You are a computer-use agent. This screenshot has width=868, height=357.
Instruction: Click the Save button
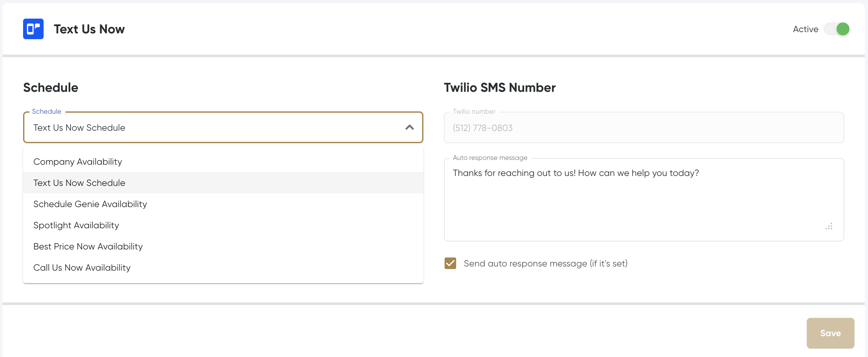coord(830,333)
